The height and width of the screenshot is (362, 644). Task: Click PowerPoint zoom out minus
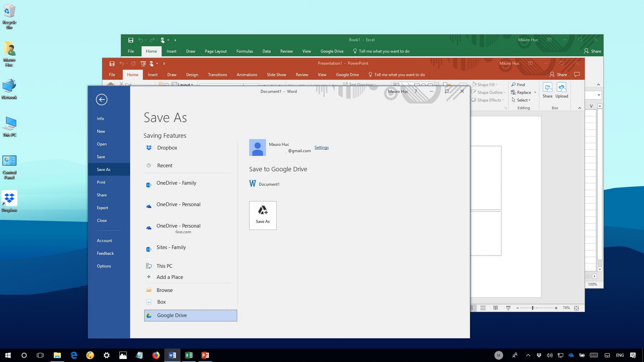(x=517, y=308)
